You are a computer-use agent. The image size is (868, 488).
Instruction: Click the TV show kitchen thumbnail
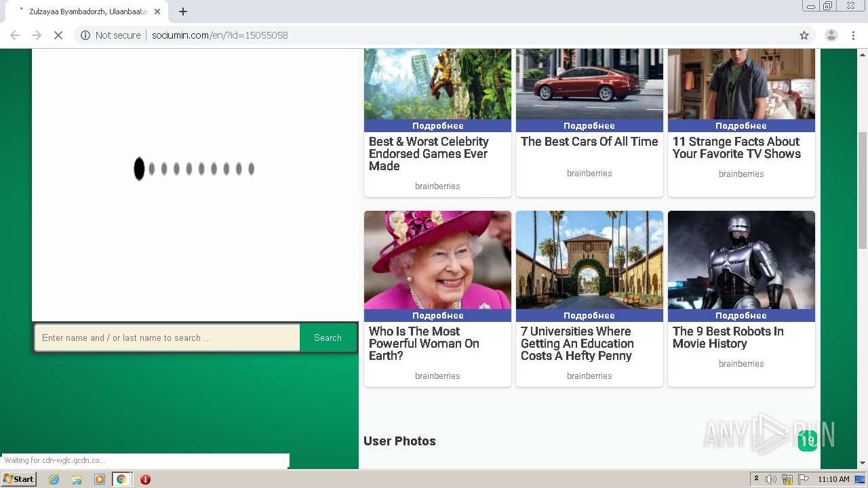[x=741, y=84]
